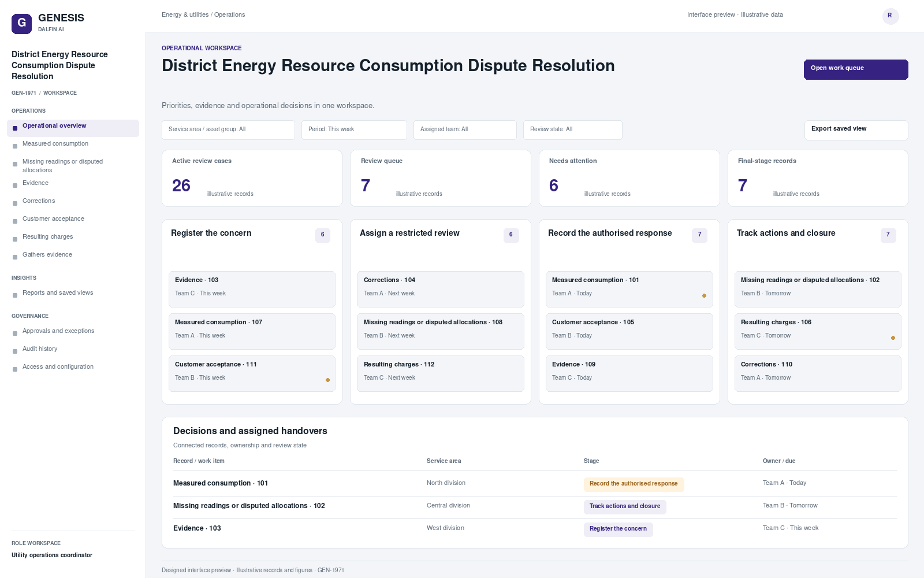924x578 pixels.
Task: Open Measured consumption in the sidebar
Action: [73, 144]
